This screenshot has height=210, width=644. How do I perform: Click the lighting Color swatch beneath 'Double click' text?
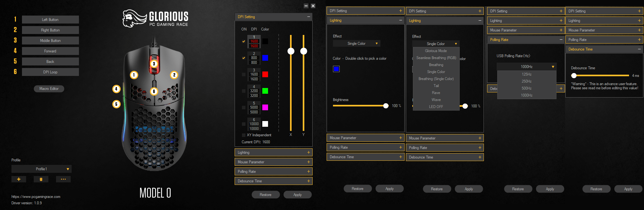tap(336, 69)
